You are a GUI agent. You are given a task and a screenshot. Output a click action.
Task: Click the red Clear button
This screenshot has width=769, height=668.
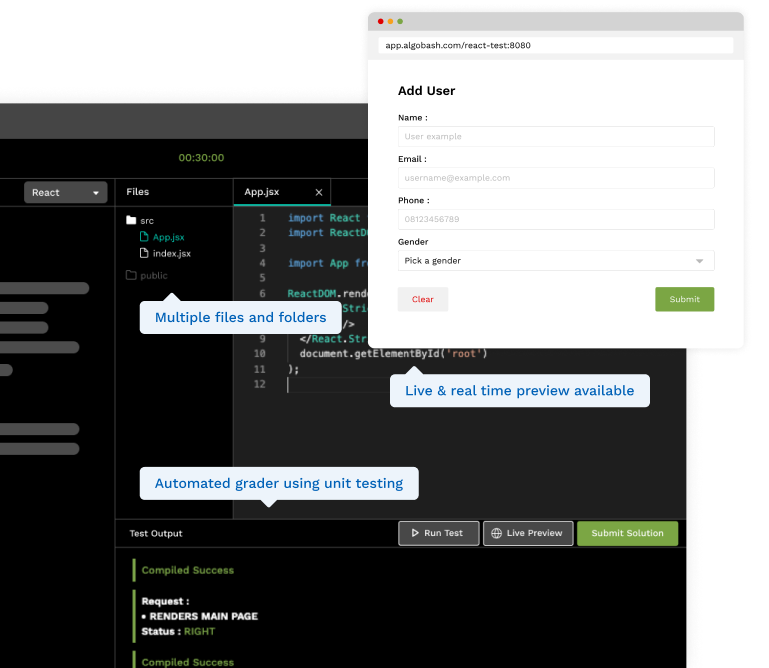coord(423,299)
